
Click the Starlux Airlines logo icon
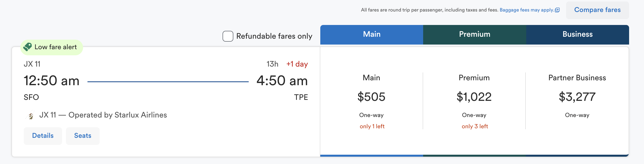pyautogui.click(x=30, y=115)
